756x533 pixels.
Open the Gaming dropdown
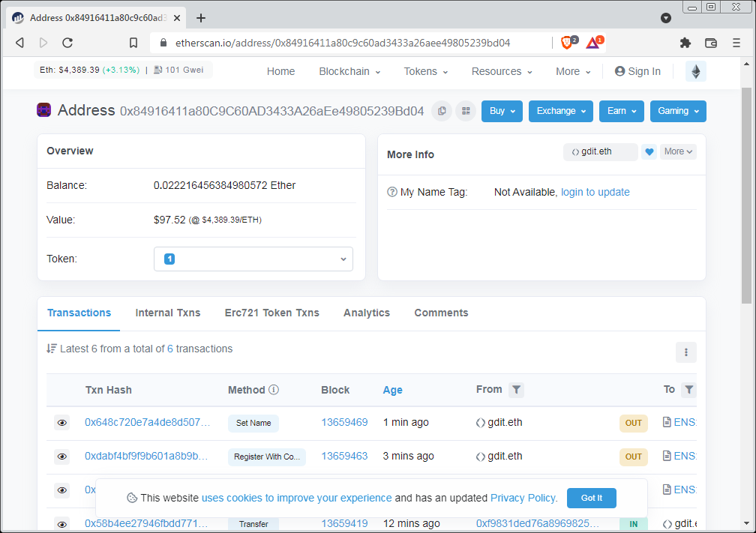[x=678, y=111]
